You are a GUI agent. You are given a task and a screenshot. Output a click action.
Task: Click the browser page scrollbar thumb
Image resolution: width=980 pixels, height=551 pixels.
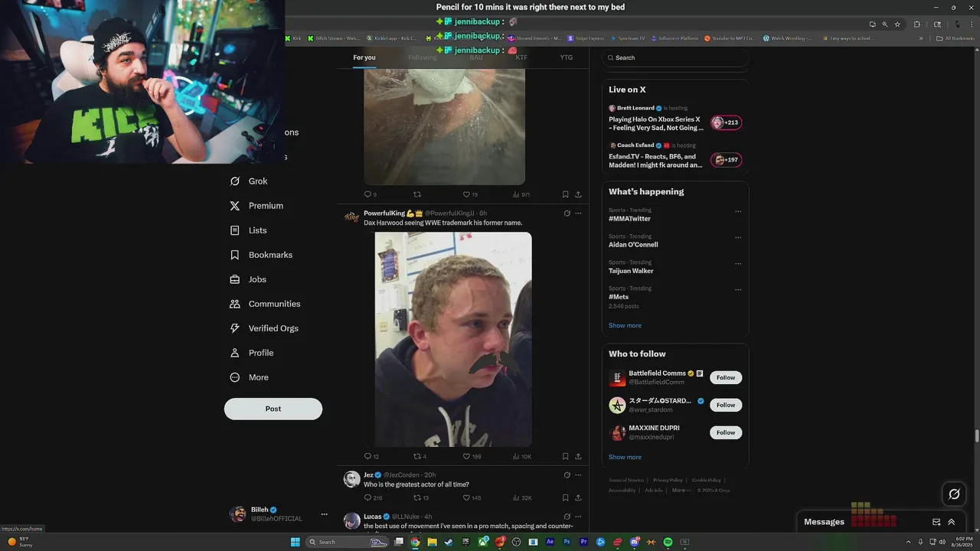(976, 436)
